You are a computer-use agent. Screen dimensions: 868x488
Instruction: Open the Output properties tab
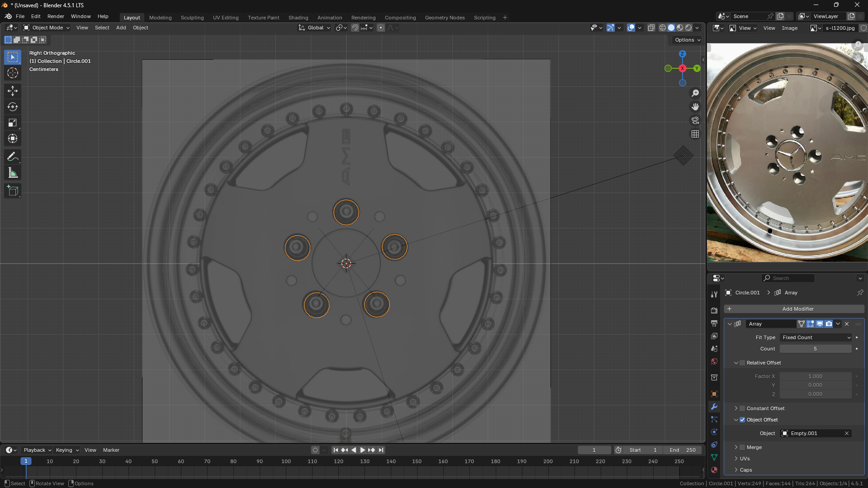point(714,323)
